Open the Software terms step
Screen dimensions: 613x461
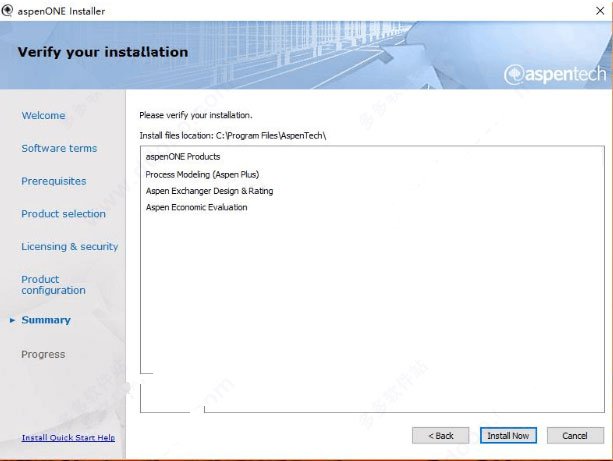59,148
